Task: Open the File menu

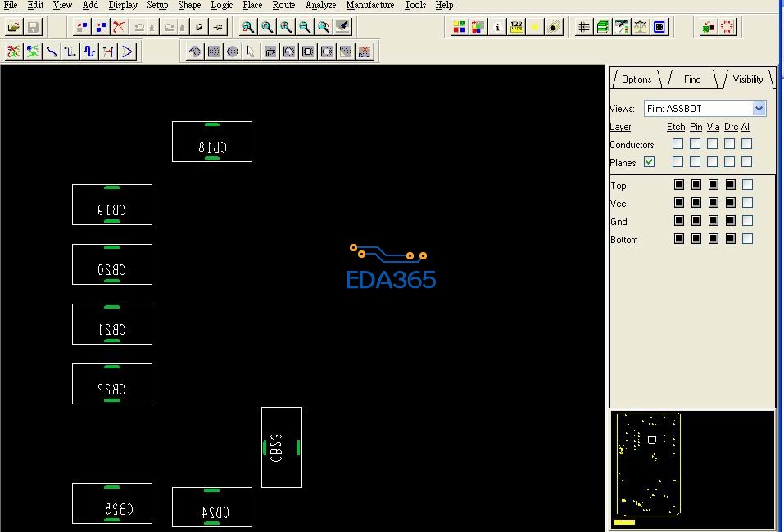Action: [x=11, y=5]
